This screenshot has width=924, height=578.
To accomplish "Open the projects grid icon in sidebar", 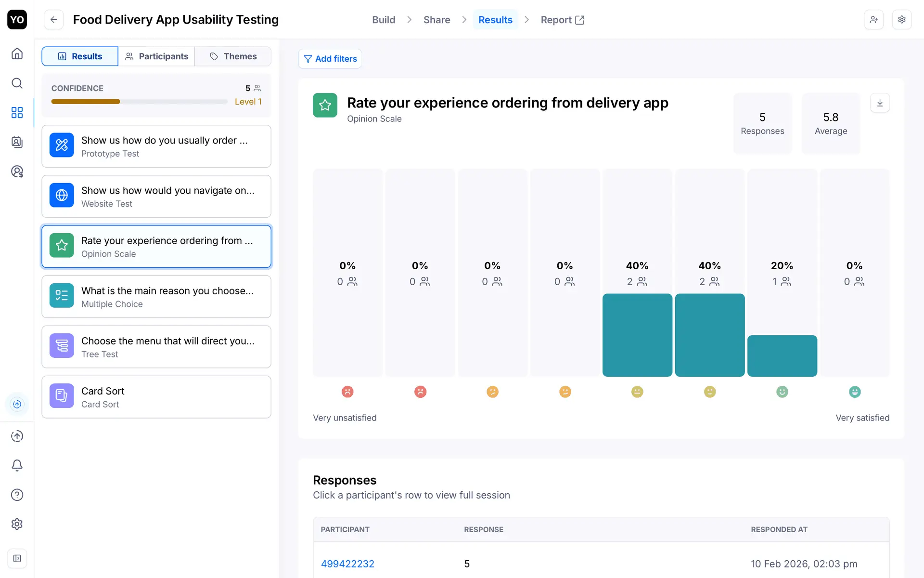I will tap(17, 113).
